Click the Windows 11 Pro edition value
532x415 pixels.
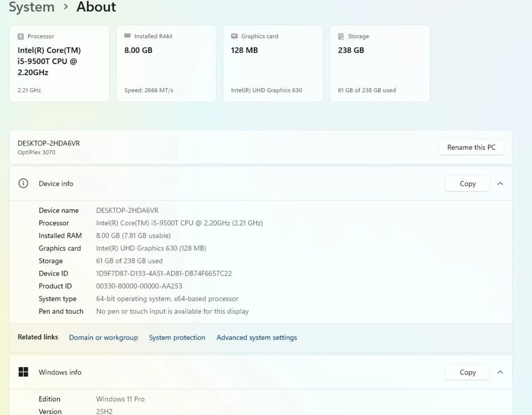click(x=120, y=399)
